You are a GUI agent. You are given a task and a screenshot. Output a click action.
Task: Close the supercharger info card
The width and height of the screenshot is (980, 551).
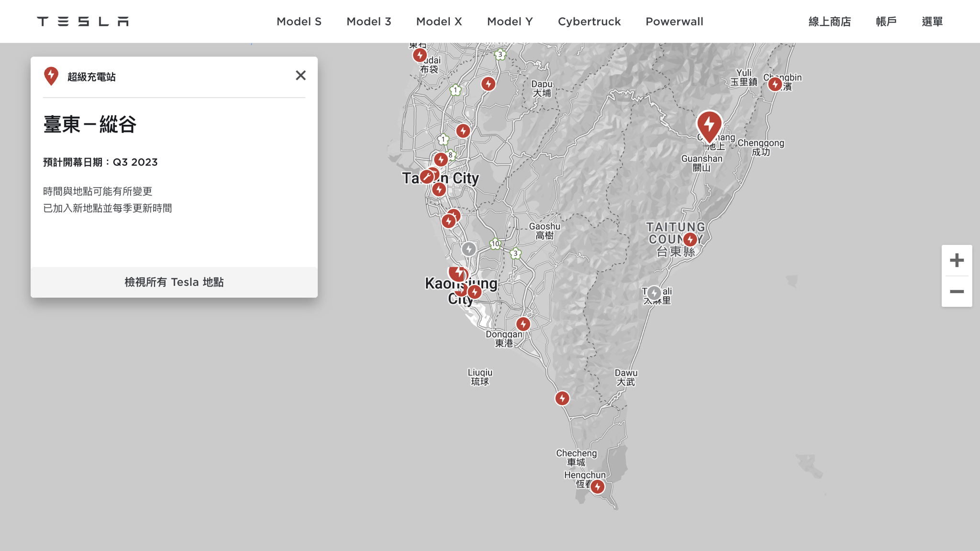coord(301,76)
